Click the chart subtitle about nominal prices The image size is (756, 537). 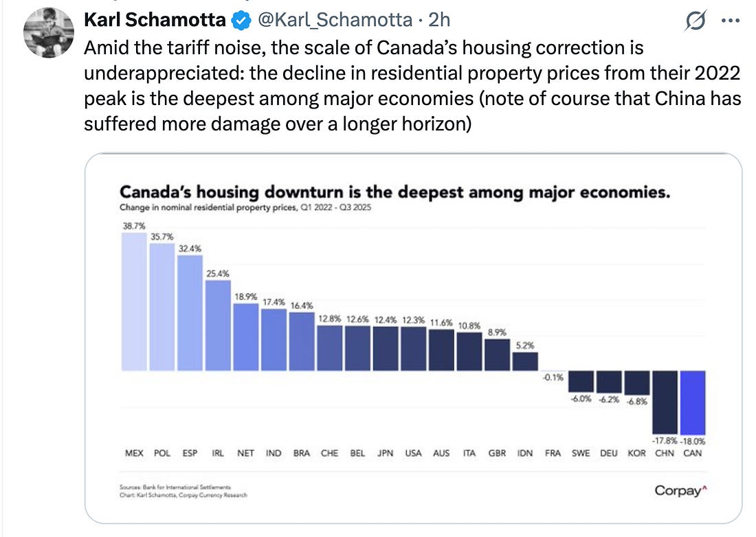pos(245,207)
